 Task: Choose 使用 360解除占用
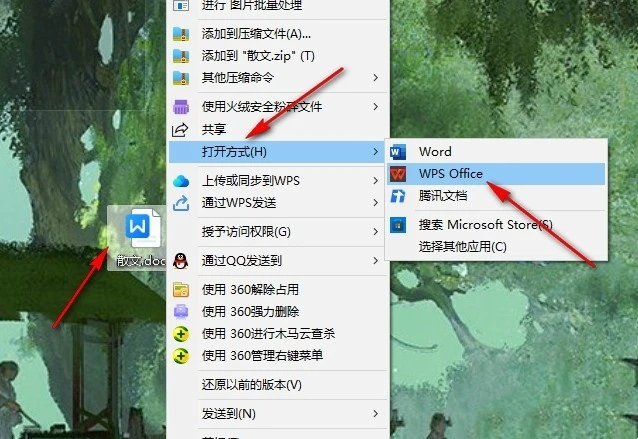click(279, 290)
